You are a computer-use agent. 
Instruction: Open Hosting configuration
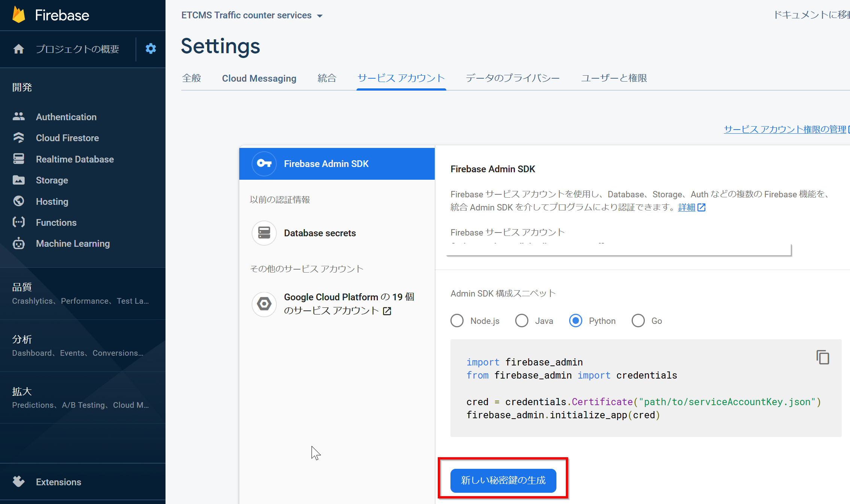click(x=52, y=201)
